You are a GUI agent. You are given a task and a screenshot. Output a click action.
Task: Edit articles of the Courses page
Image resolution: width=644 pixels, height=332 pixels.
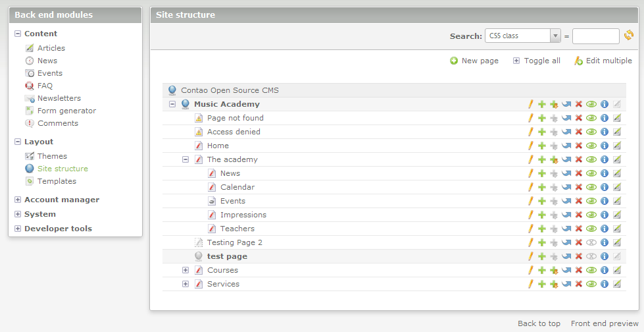click(x=616, y=270)
